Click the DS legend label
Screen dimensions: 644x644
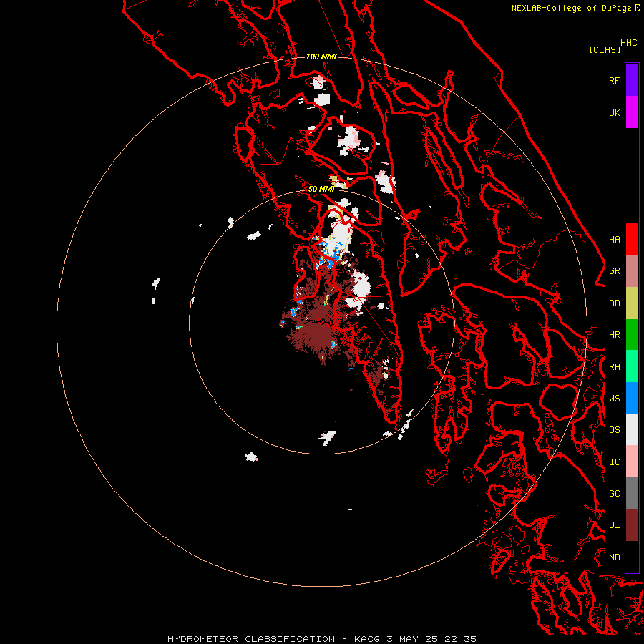[614, 430]
